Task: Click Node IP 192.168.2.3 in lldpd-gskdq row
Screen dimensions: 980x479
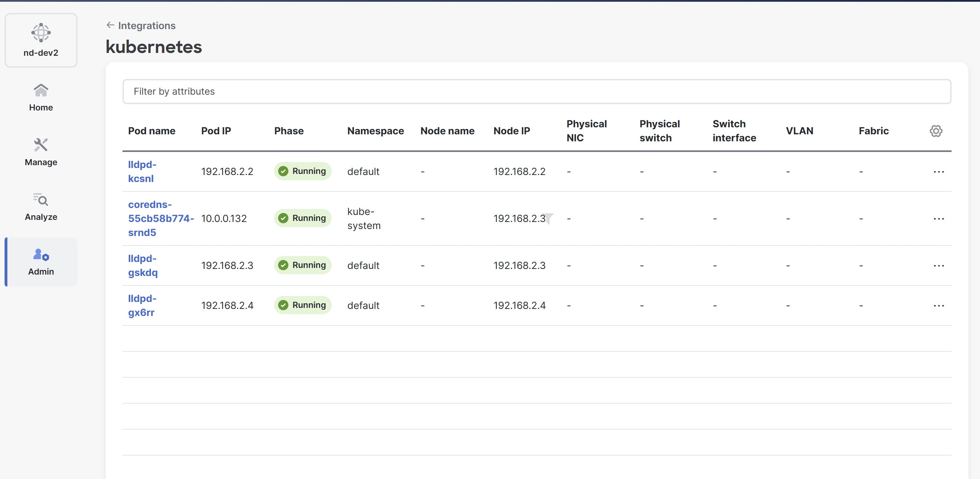Action: pos(519,266)
